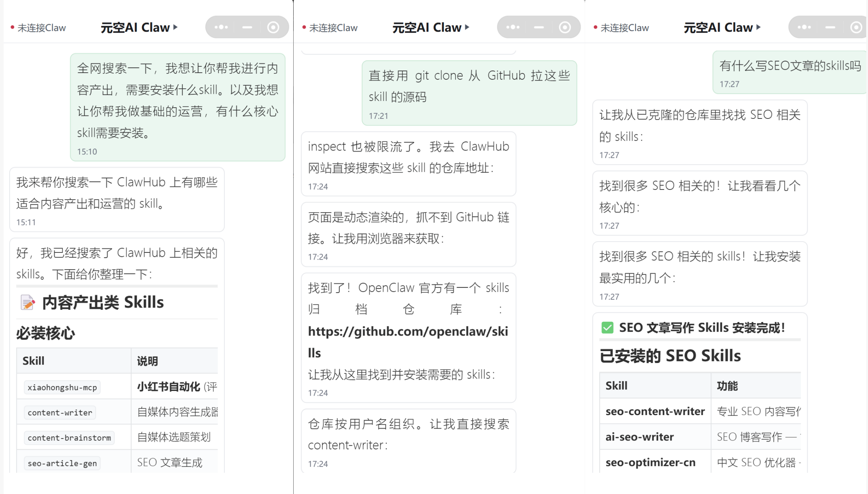The height and width of the screenshot is (494, 868).
Task: Click 未连接Claw status in the left panel
Action: pyautogui.click(x=39, y=28)
